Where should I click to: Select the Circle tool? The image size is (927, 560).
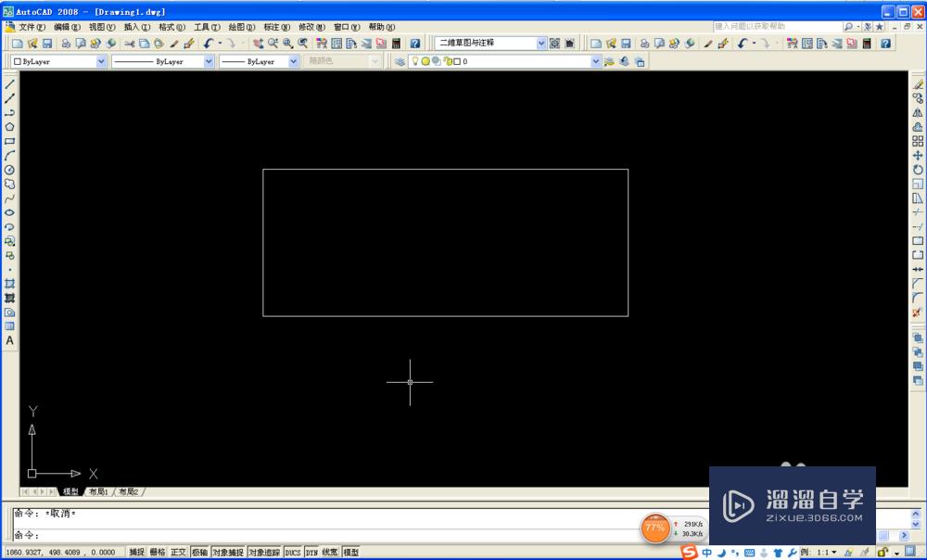[x=9, y=170]
